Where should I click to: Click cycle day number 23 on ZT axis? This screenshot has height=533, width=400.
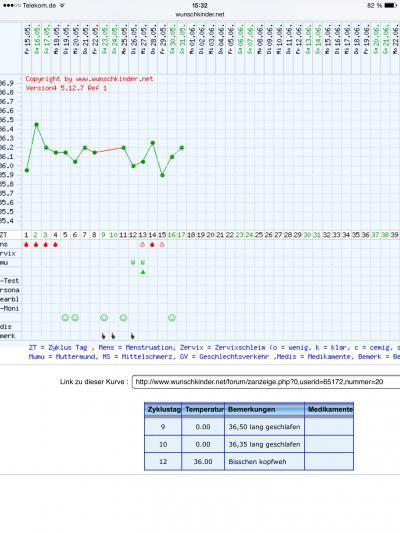coord(240,235)
